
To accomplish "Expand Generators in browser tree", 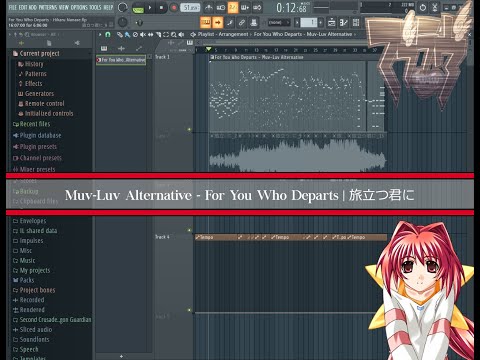I will tap(36, 93).
